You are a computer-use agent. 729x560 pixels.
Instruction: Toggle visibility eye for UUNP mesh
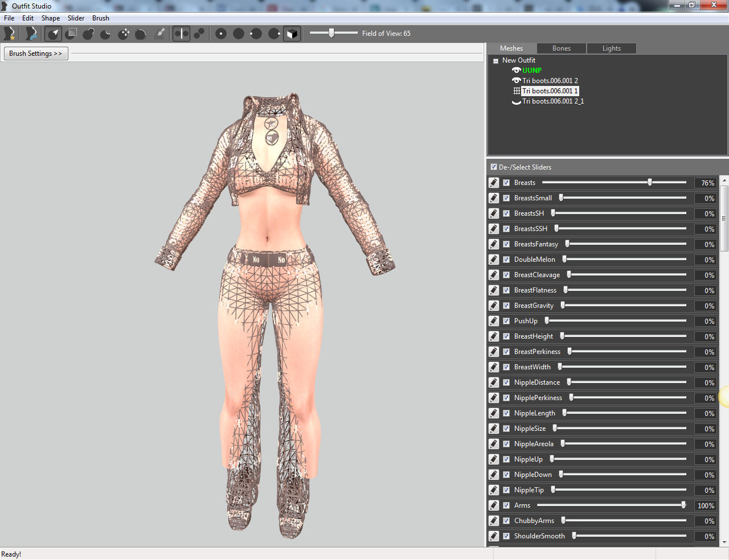coord(517,71)
